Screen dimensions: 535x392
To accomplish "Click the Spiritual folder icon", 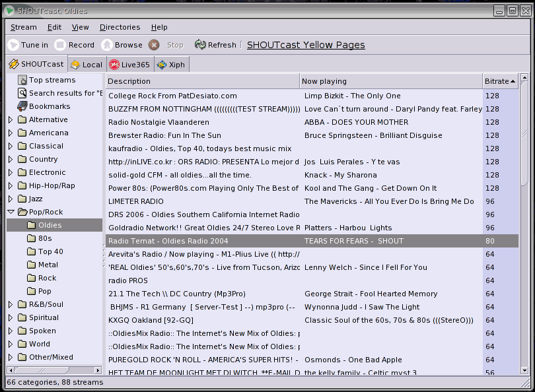I will tap(22, 317).
